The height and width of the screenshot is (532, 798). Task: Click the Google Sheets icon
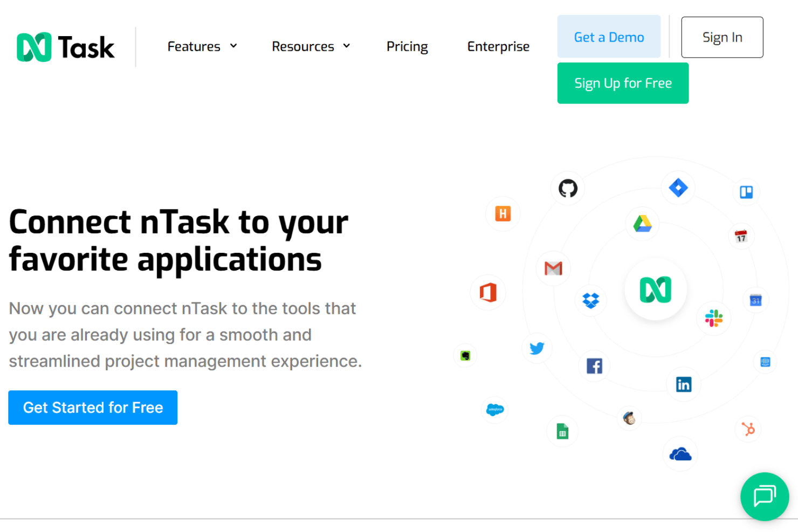(x=562, y=431)
